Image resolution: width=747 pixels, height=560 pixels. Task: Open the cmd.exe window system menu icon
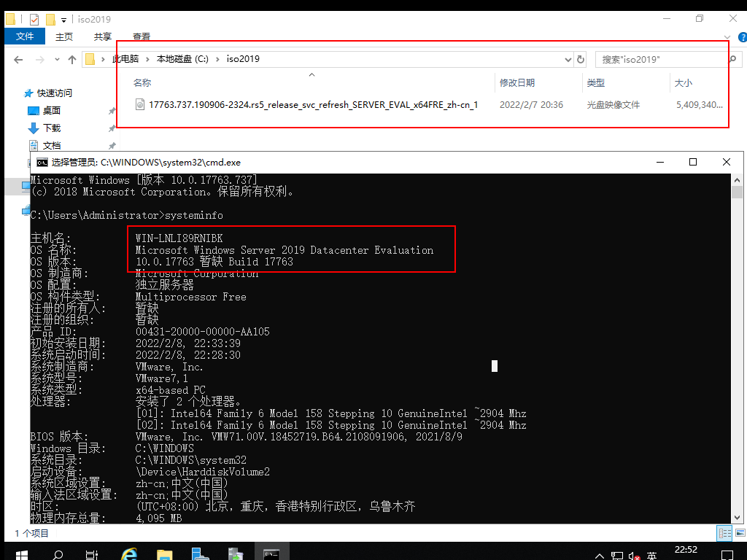pos(42,163)
